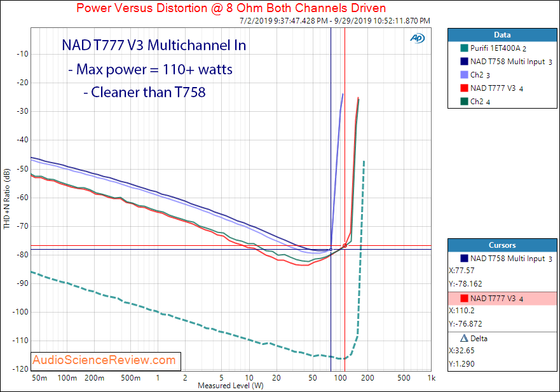560x392 pixels.
Task: Click the navy NAD T758 Multi Input swatch in Data legend
Action: point(464,62)
